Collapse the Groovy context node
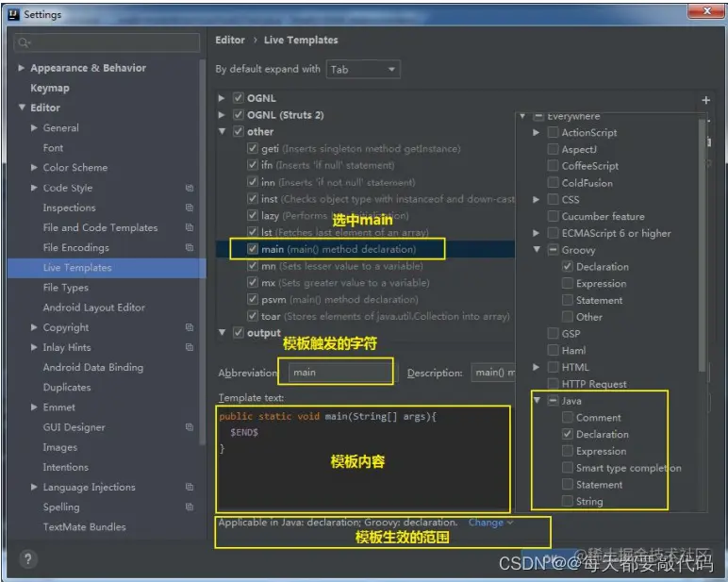The image size is (728, 582). coord(537,249)
